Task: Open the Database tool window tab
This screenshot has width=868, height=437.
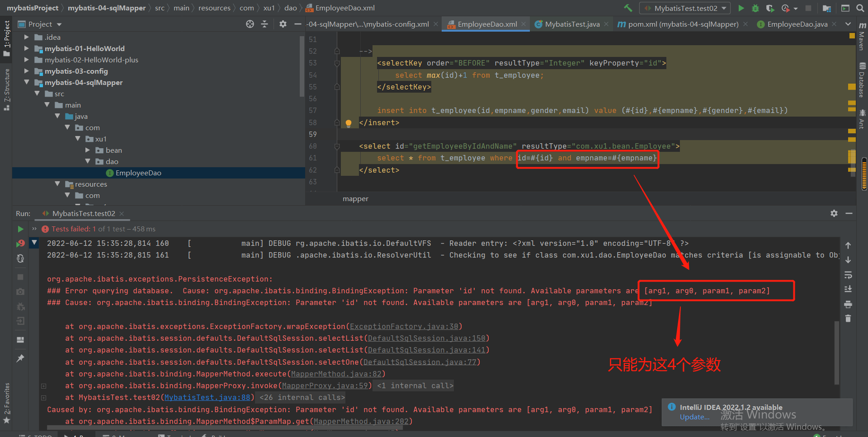Action: point(862,80)
